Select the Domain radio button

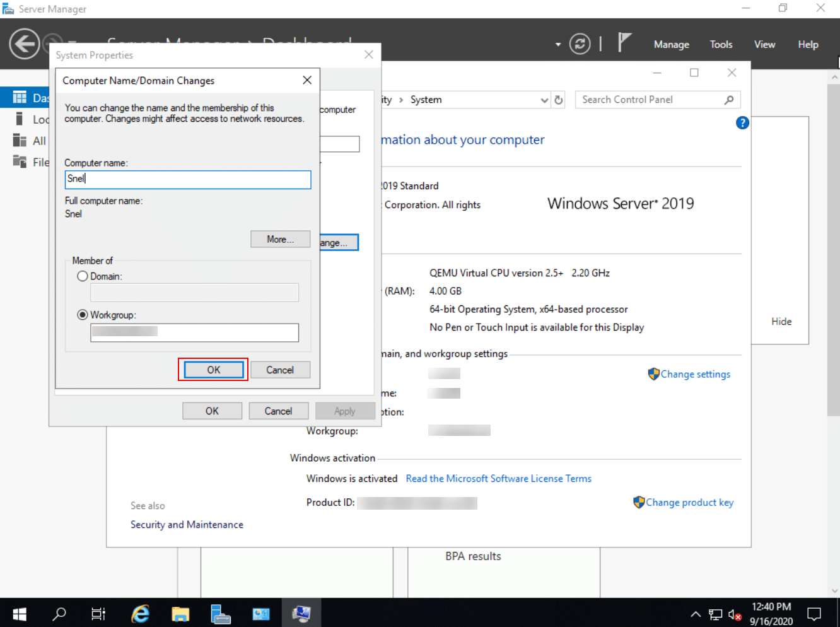[x=83, y=276]
